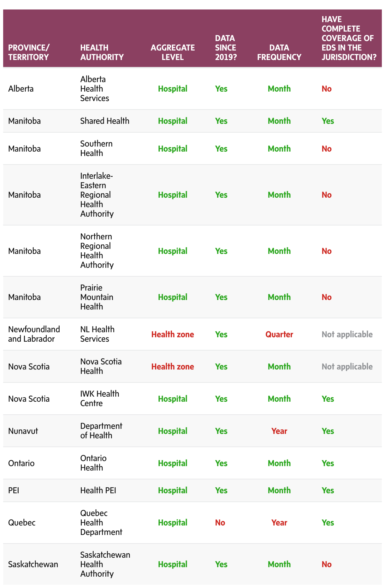The height and width of the screenshot is (588, 385).
Task: Select the Aggregate Level column header
Action: (x=173, y=52)
